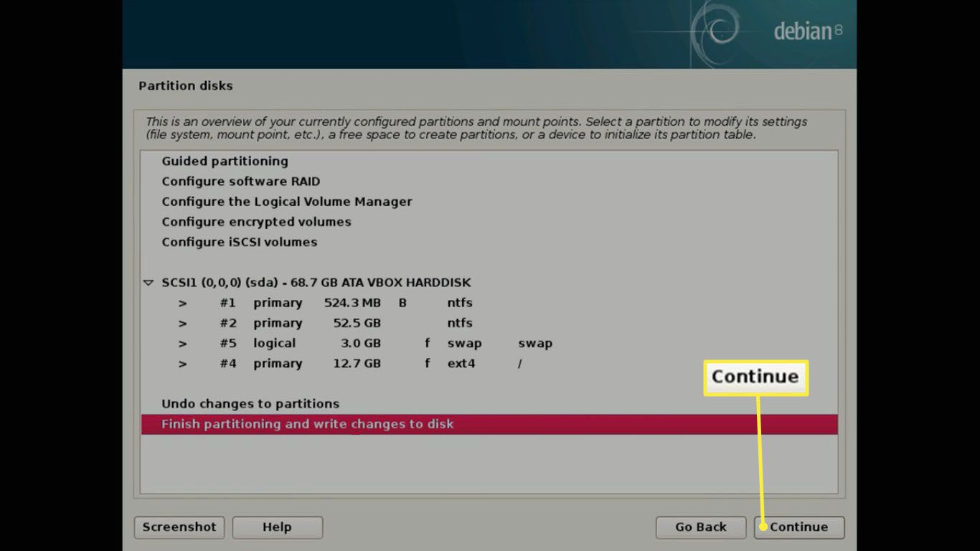Click the '524.3 MB' size value
980x551 pixels.
(x=352, y=303)
